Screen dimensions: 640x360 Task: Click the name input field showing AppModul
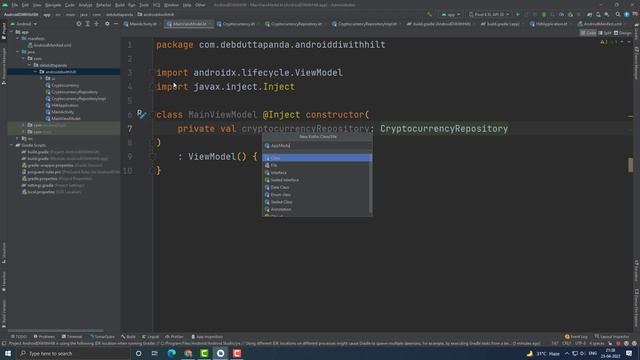coord(317,146)
